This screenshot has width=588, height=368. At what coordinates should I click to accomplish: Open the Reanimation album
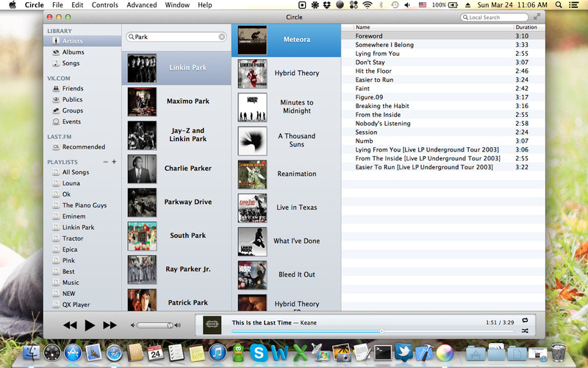[x=286, y=174]
